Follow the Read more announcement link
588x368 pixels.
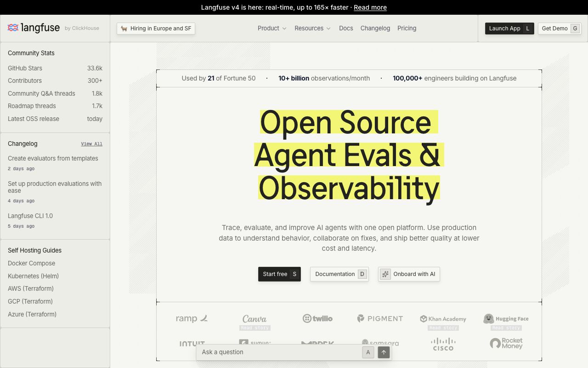click(x=370, y=7)
